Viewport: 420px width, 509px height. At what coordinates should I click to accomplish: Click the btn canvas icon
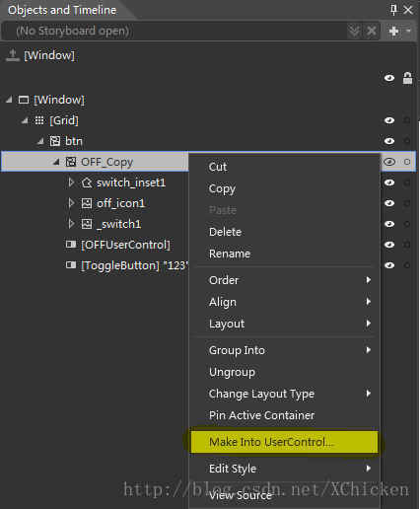coord(54,141)
